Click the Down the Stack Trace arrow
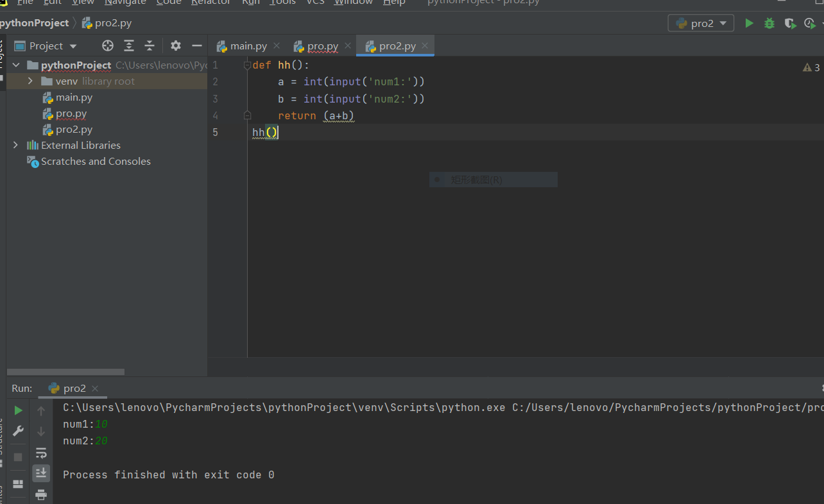The image size is (824, 504). 41,431
